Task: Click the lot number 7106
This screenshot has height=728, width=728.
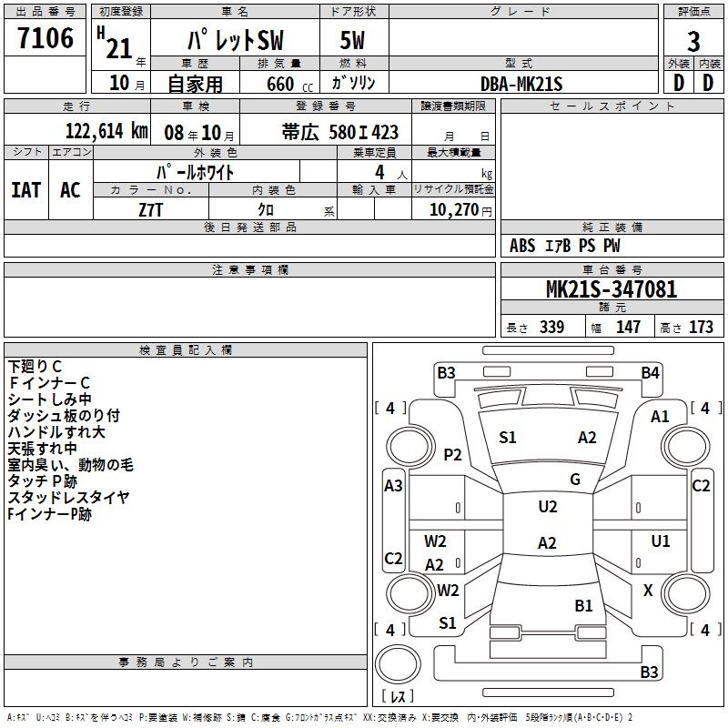Action: (45, 39)
